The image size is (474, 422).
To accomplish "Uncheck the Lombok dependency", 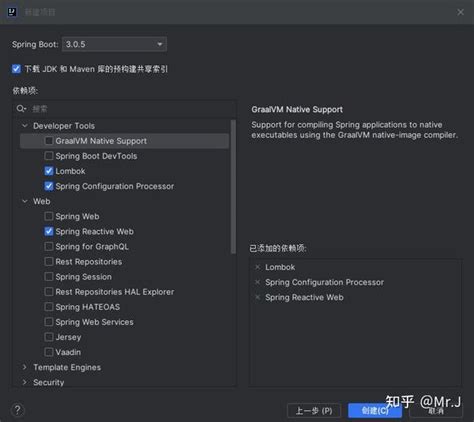I will point(49,171).
